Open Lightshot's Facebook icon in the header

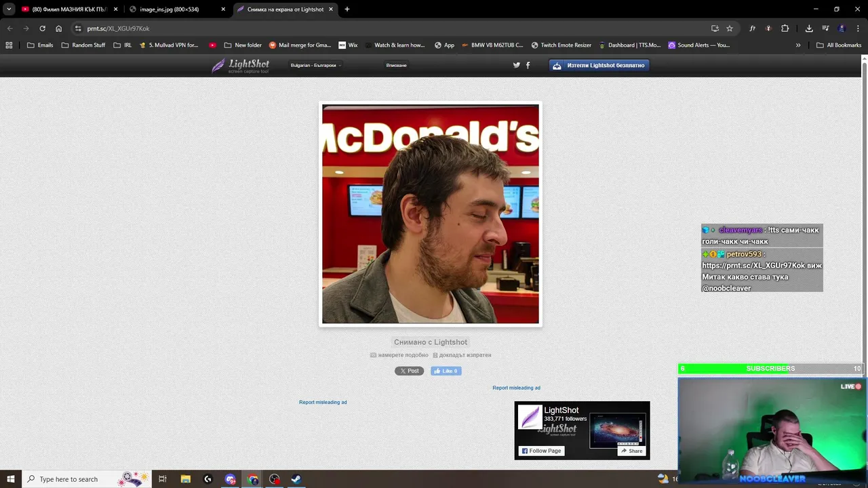[528, 65]
